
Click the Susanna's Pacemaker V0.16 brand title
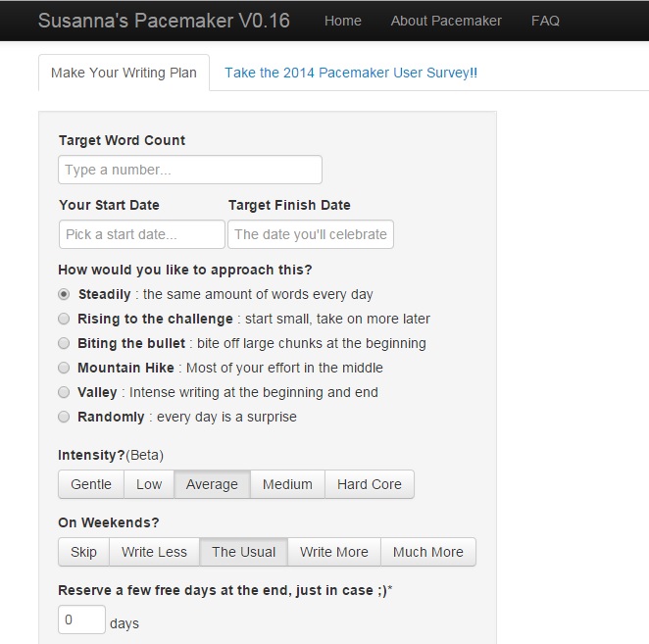pos(164,21)
